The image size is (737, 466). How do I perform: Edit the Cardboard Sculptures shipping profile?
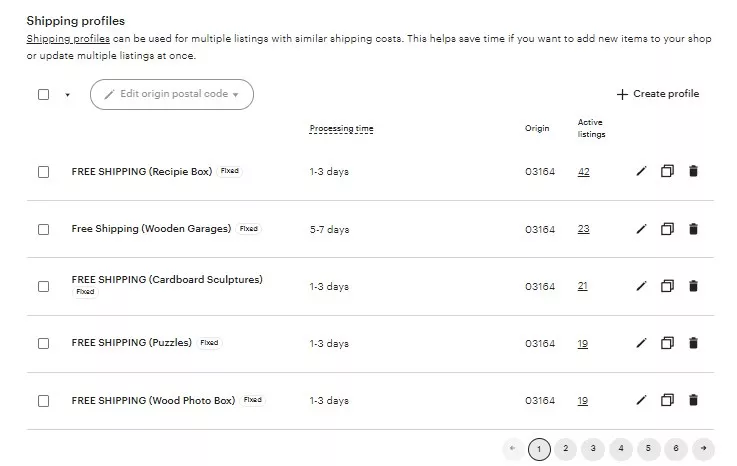[x=641, y=286]
